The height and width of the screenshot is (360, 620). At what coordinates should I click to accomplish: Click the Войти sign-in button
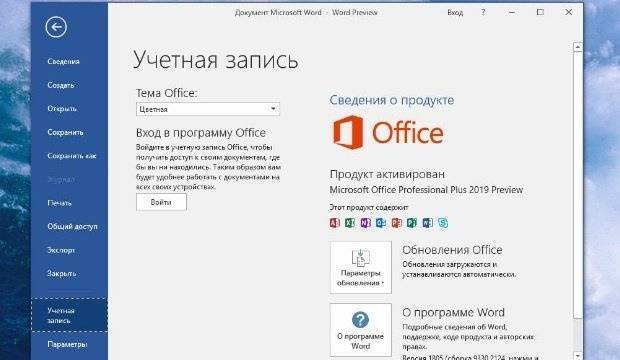click(x=161, y=202)
